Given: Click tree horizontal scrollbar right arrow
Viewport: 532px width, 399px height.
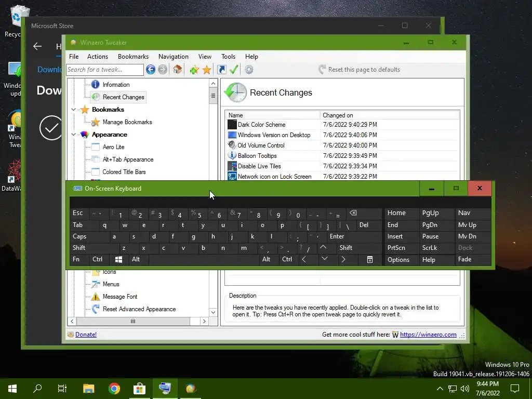Looking at the screenshot, I should click(x=204, y=321).
